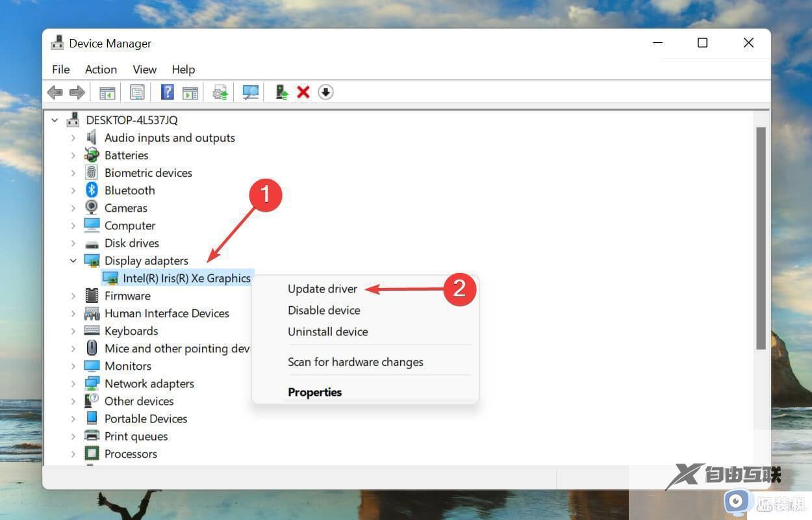This screenshot has height=520, width=812.
Task: Select the Processors chip icon
Action: coord(92,454)
